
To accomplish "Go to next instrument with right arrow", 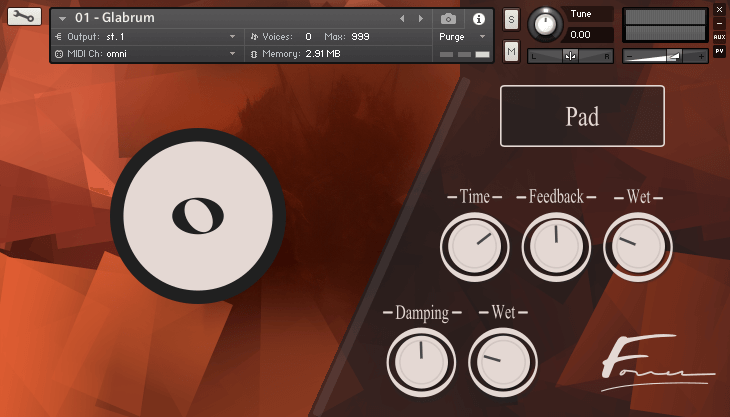I will coord(421,19).
